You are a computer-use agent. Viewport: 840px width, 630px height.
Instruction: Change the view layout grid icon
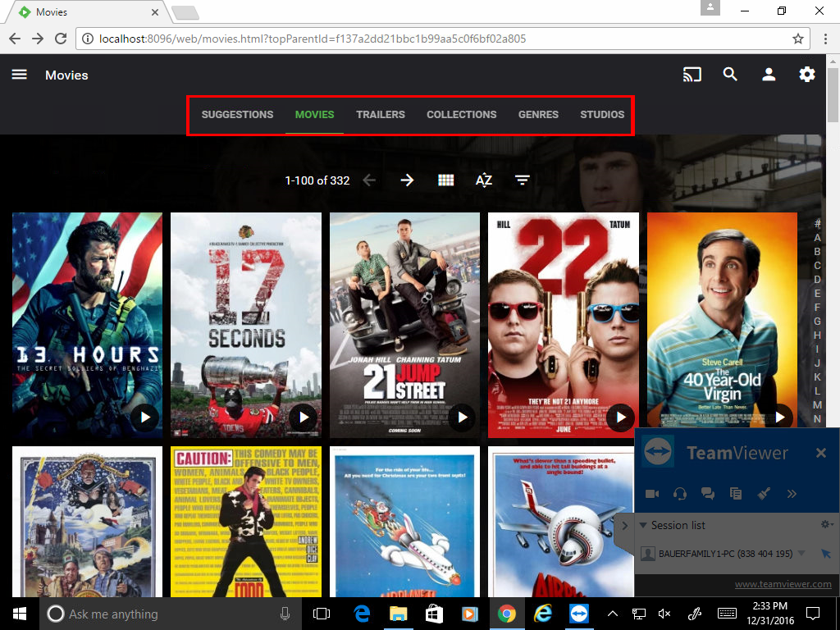click(445, 180)
